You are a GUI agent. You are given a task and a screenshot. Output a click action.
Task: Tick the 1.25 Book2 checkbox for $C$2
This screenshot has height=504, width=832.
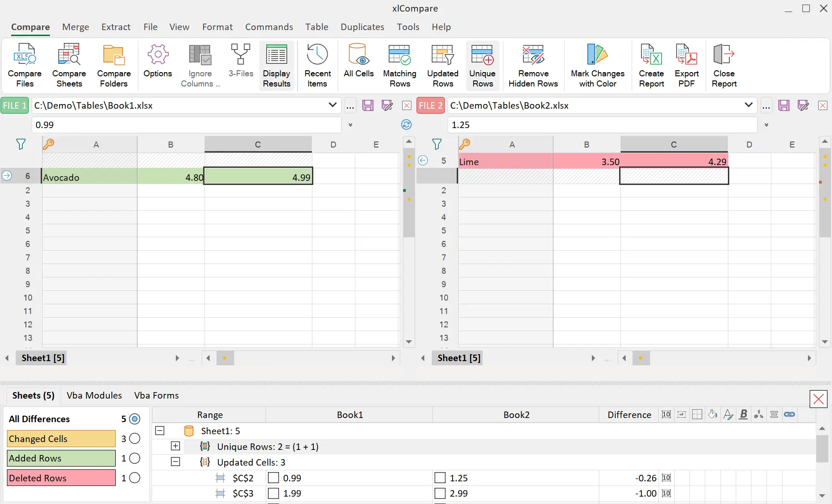click(440, 478)
